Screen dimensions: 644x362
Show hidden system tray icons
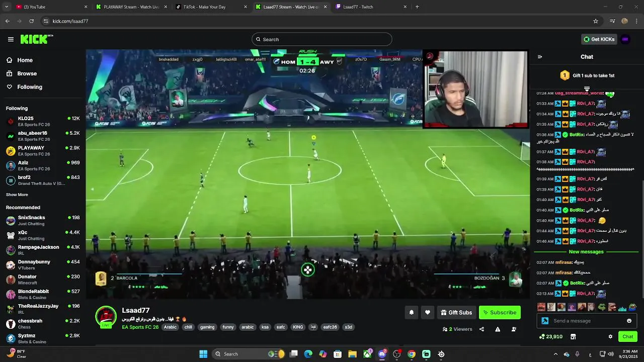(x=555, y=354)
